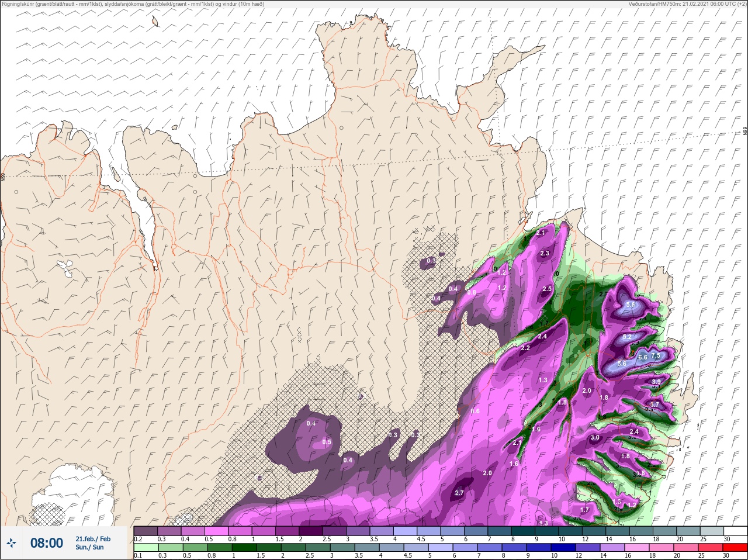Viewport: 748px width, 560px height.
Task: Click the 0.6 precipitation value on the map
Action: (x=475, y=411)
